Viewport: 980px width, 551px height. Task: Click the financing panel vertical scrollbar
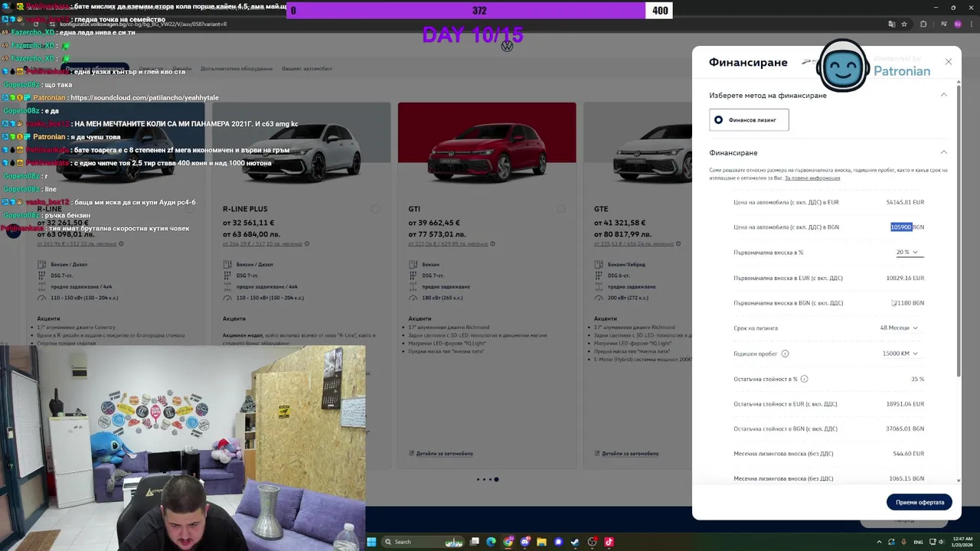click(959, 230)
